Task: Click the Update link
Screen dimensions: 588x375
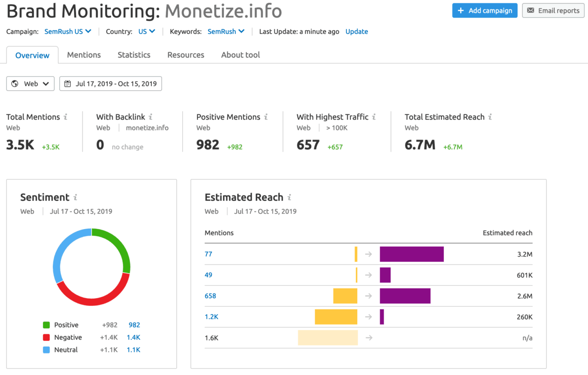Action: click(x=357, y=31)
